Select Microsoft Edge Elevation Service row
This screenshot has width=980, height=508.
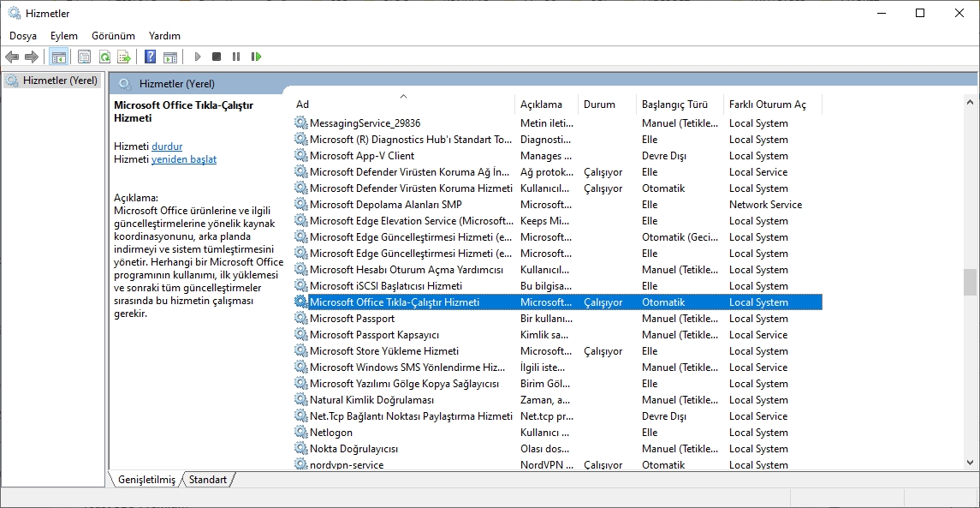point(557,221)
